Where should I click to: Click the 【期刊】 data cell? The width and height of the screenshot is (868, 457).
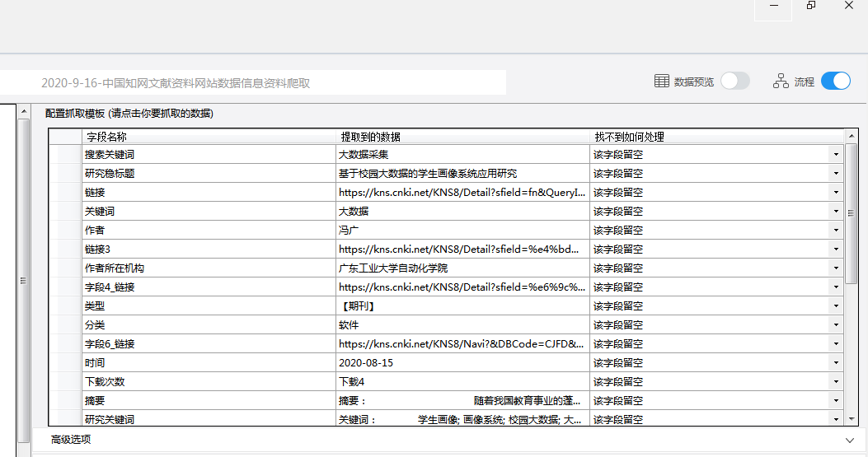[x=462, y=306]
